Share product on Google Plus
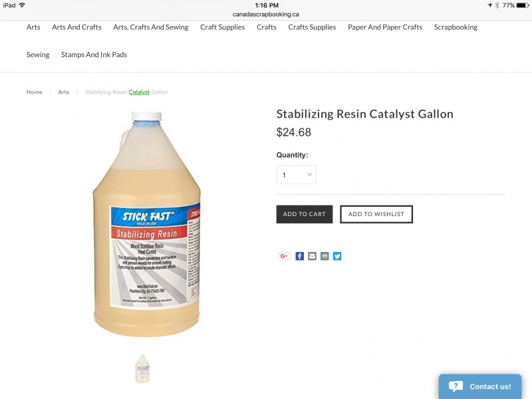 pyautogui.click(x=285, y=256)
